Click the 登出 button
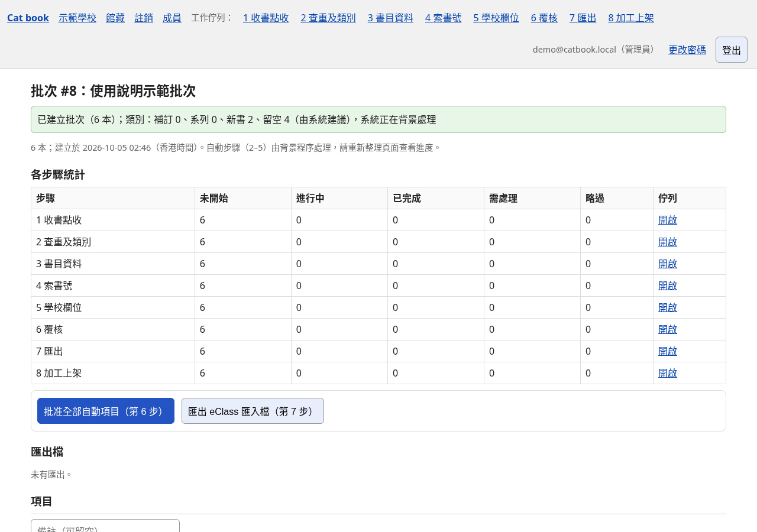 tap(732, 50)
